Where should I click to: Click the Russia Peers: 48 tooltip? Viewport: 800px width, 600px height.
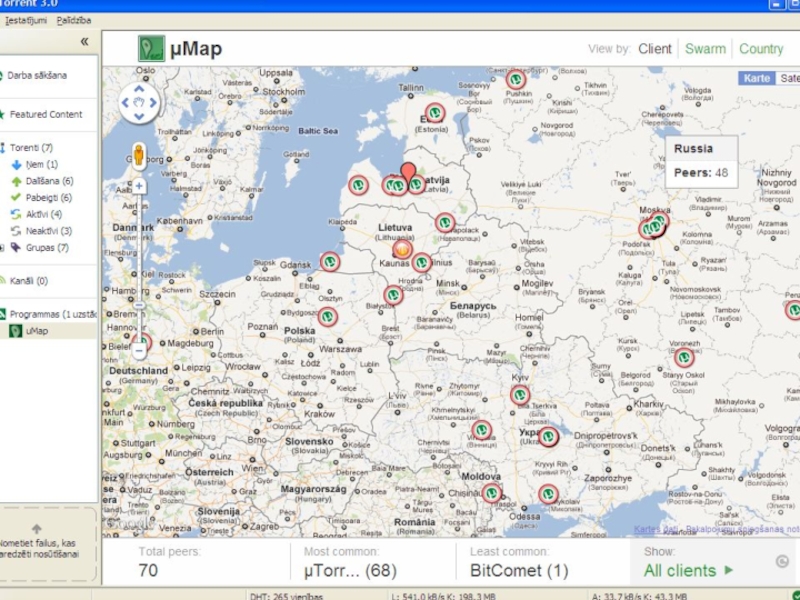702,162
